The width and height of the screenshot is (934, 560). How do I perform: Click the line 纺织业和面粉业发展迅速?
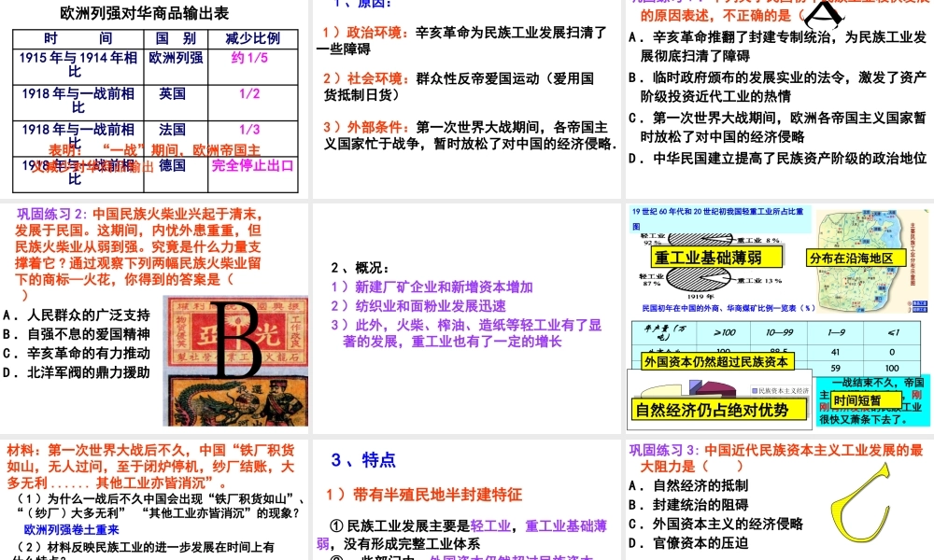(x=418, y=306)
